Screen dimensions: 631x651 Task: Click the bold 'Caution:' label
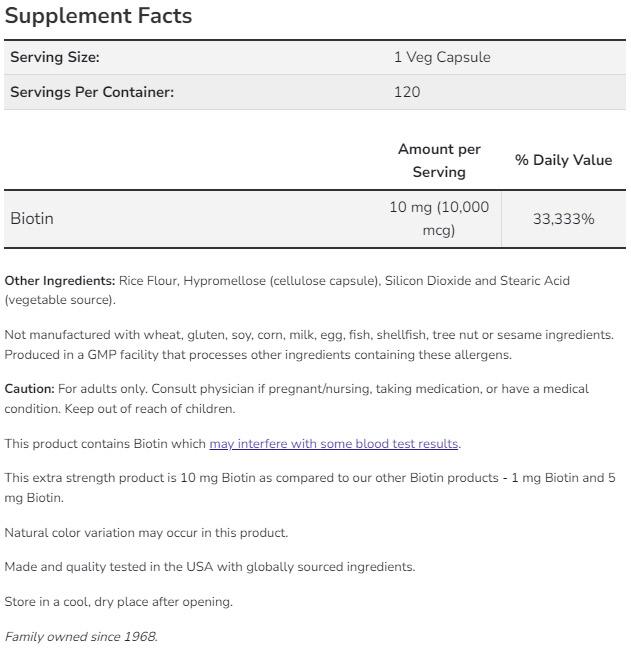click(29, 389)
